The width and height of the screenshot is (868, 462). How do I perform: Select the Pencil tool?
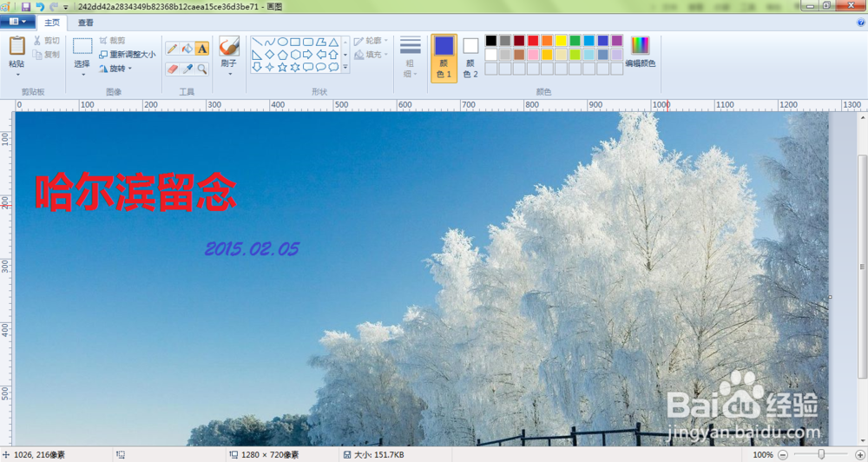point(172,49)
